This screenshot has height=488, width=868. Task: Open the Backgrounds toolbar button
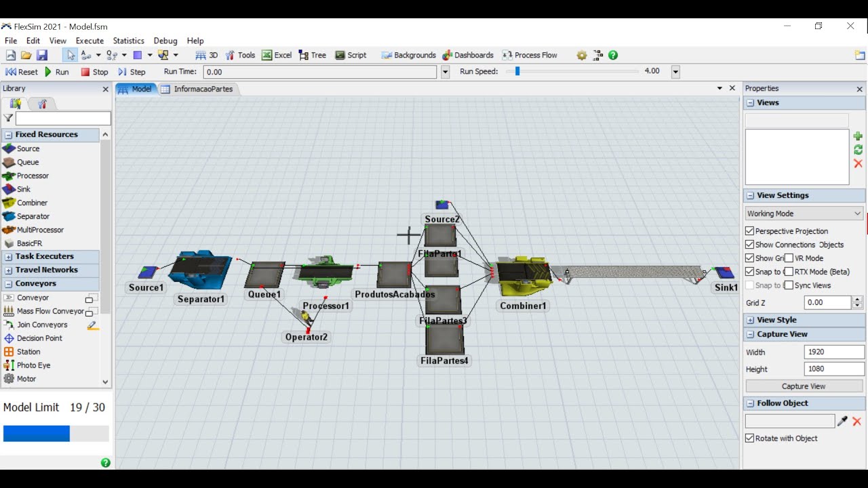point(408,56)
